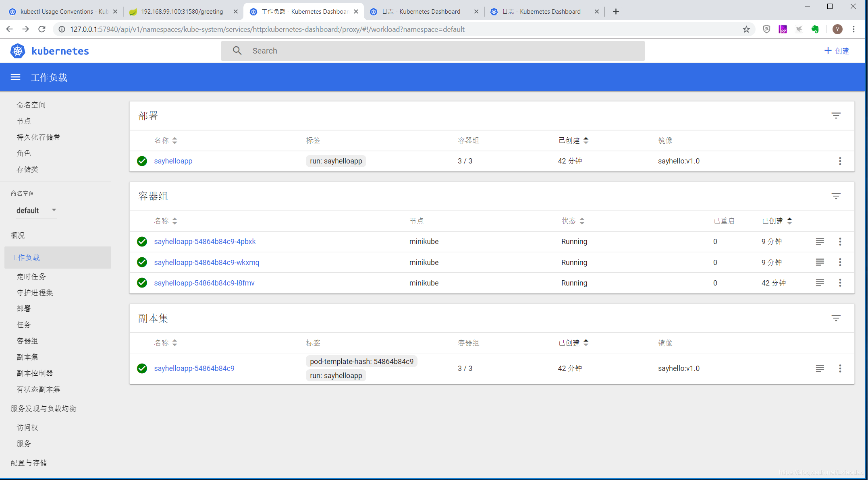Click the Kubernetes logo icon
This screenshot has width=868, height=480.
click(x=18, y=51)
